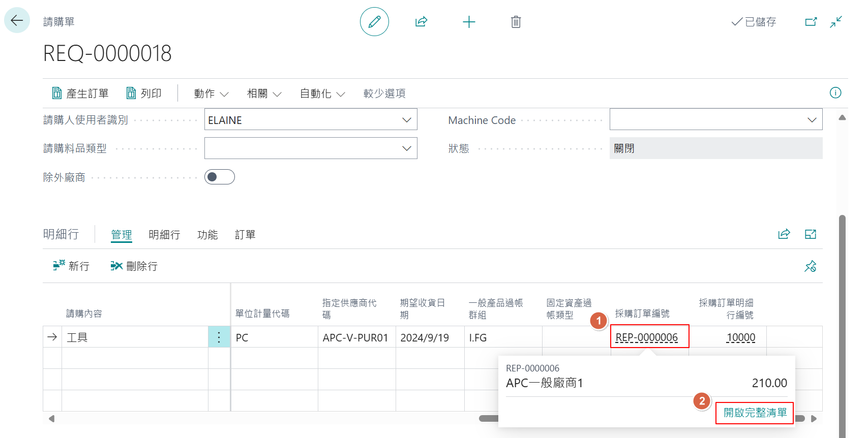Delete the requisition with trash icon
Screen dimensions: 868x438
516,22
